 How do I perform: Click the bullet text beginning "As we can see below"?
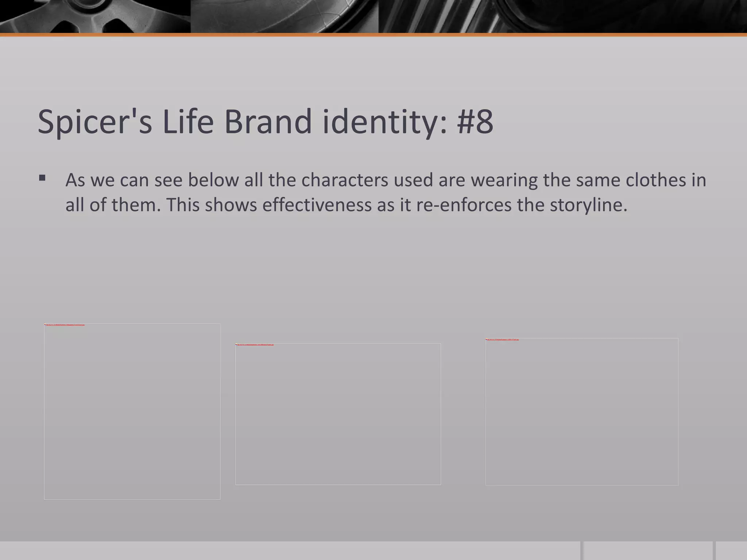click(x=386, y=192)
